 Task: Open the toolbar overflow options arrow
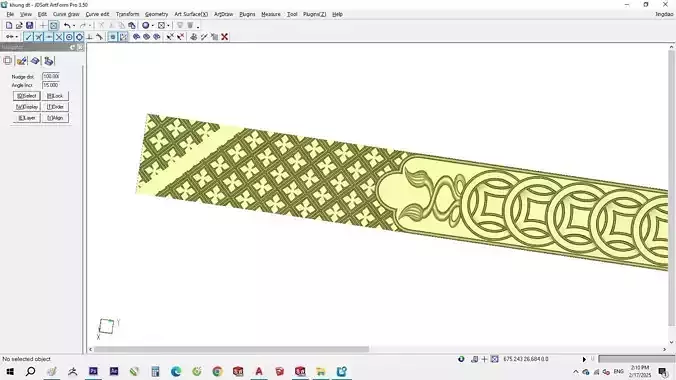[198, 26]
